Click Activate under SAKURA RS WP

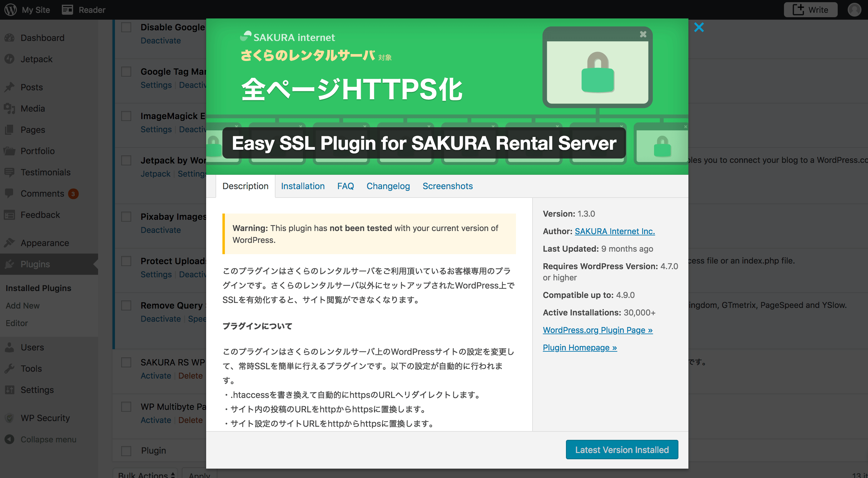156,376
